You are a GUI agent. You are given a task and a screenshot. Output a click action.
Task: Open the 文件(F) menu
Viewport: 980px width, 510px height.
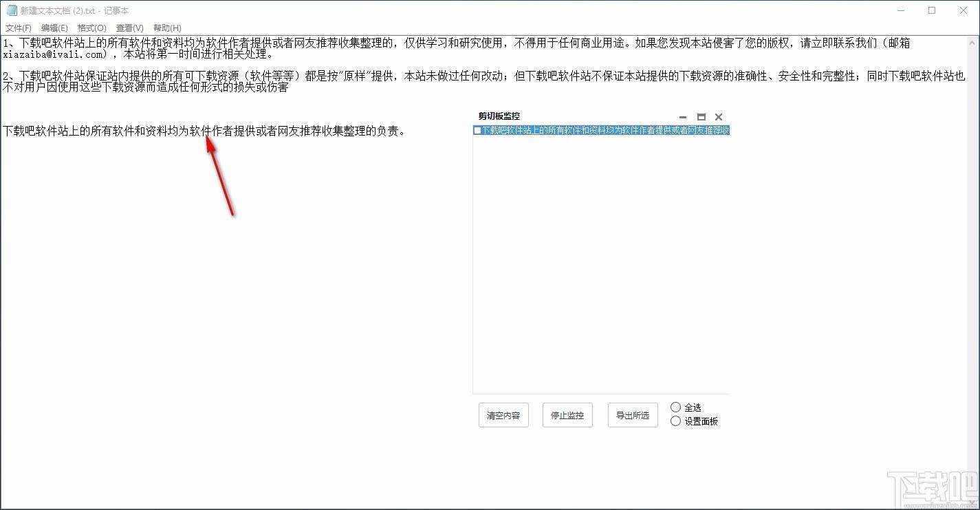[x=19, y=28]
